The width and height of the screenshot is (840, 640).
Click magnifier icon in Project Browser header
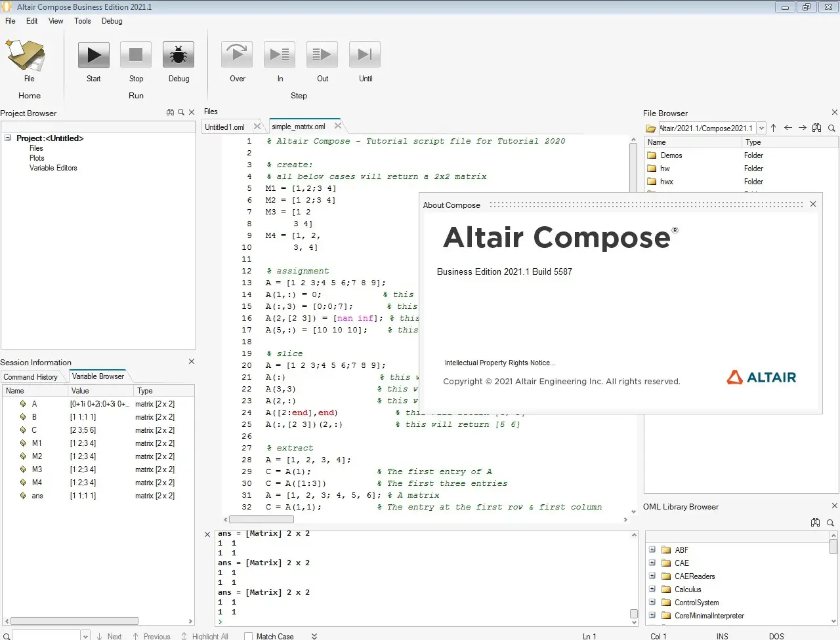click(x=181, y=112)
